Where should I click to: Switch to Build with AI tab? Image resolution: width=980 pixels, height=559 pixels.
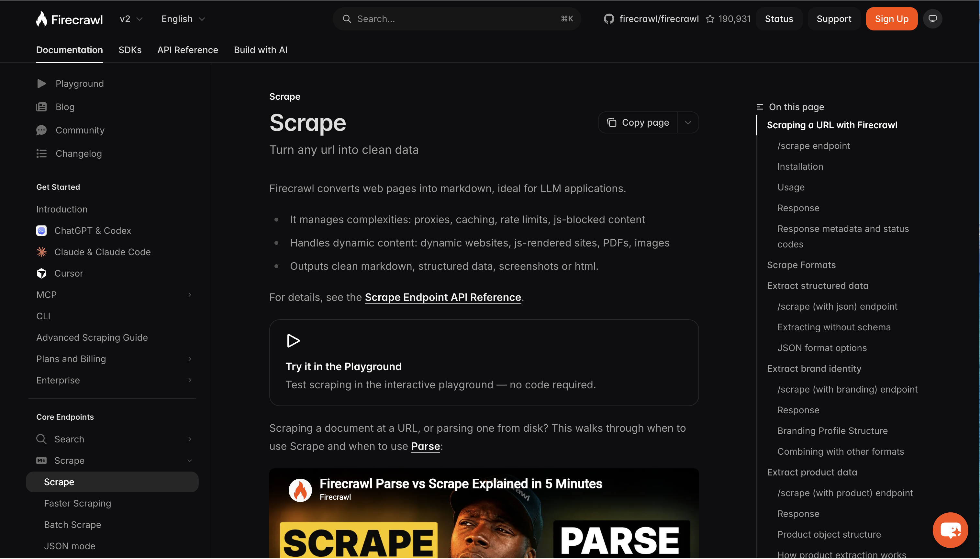(x=261, y=50)
